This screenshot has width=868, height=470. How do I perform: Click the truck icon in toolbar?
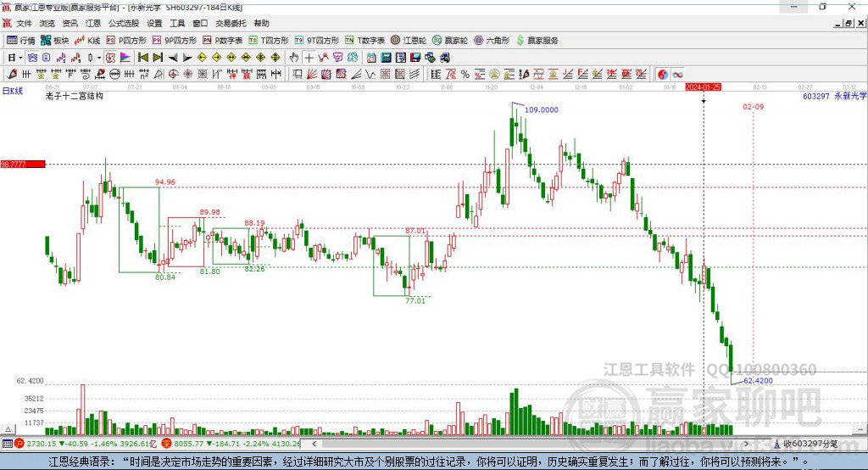[x=445, y=58]
